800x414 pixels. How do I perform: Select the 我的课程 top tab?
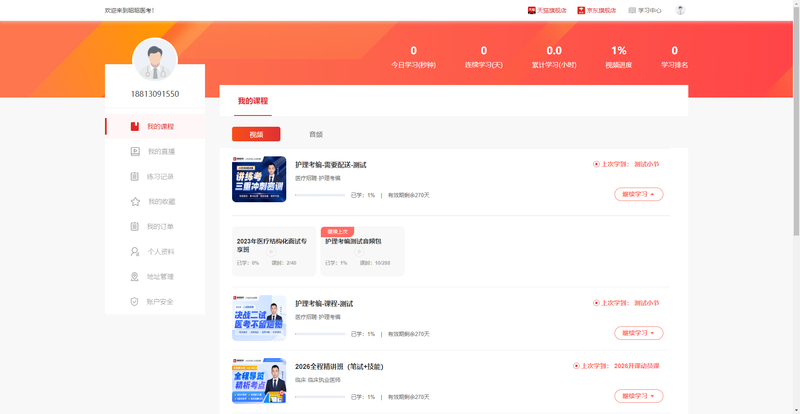(x=253, y=101)
